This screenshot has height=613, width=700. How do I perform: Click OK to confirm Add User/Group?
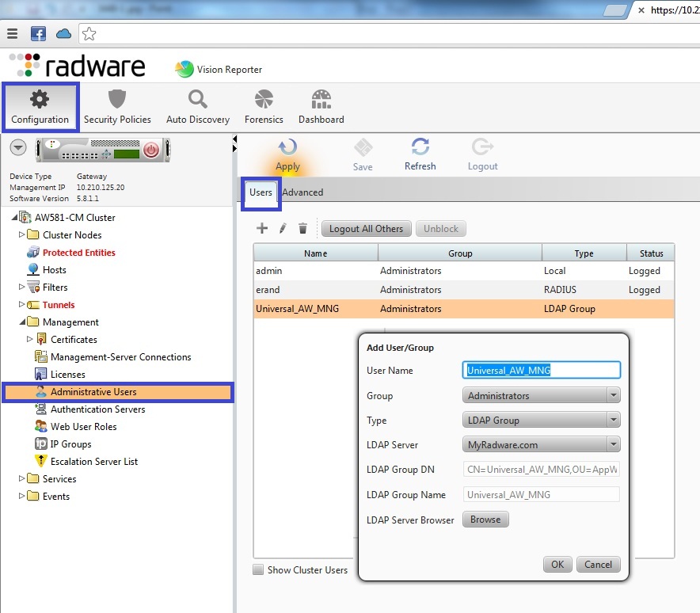pyautogui.click(x=557, y=564)
